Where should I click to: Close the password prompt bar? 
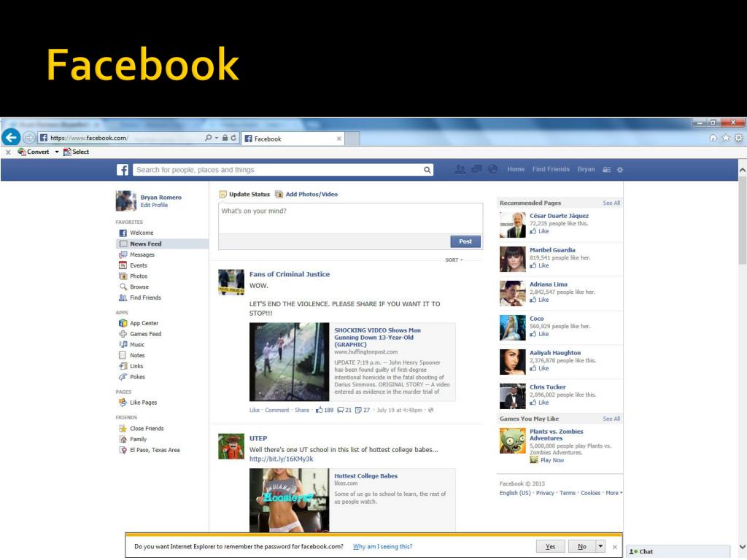pyautogui.click(x=614, y=547)
